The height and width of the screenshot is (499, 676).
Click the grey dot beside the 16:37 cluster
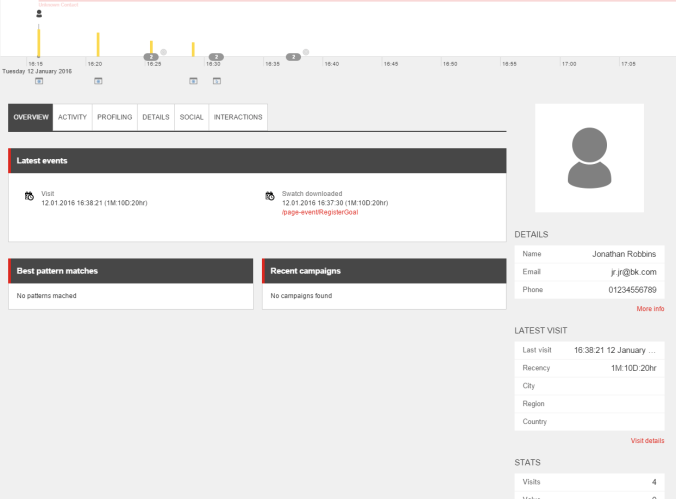pos(306,52)
